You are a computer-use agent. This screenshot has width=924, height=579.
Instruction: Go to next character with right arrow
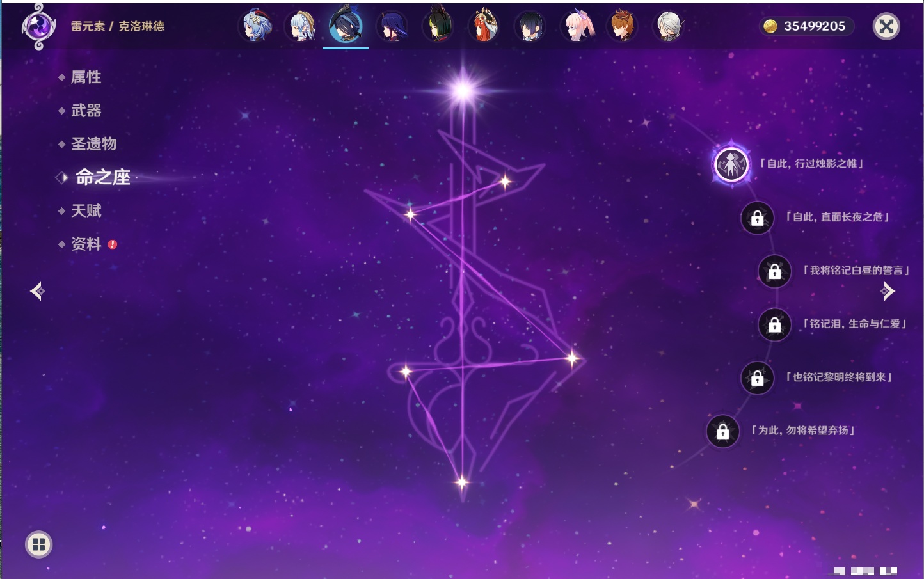pyautogui.click(x=888, y=292)
